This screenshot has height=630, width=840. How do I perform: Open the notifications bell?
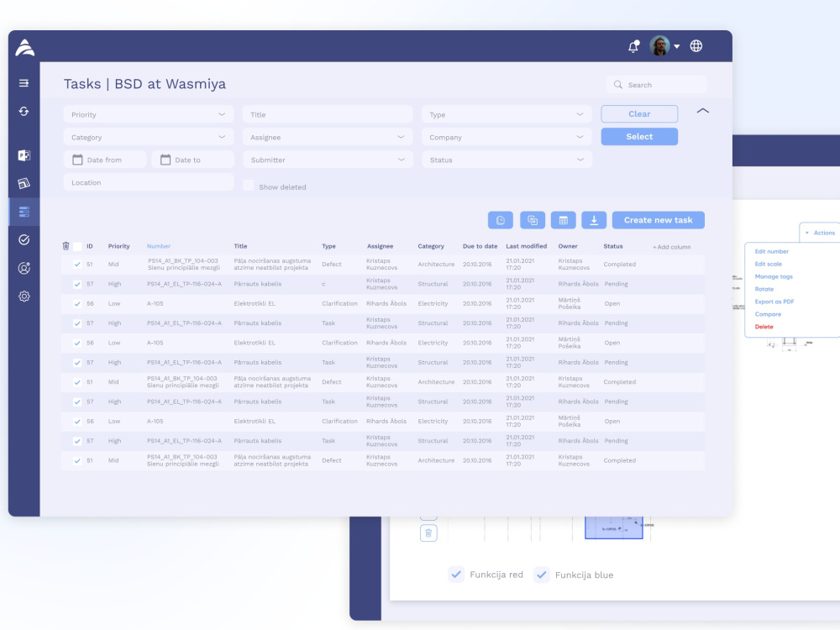coord(633,46)
